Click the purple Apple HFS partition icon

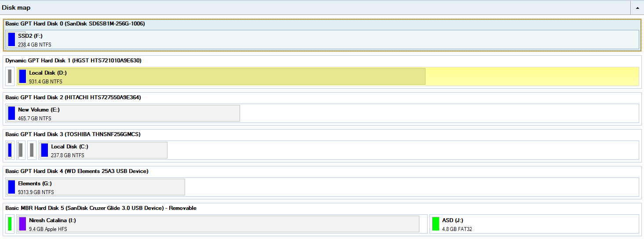click(x=22, y=224)
